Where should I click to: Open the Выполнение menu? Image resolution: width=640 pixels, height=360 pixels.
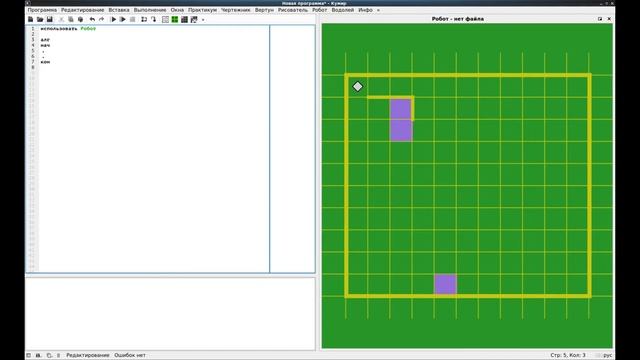pyautogui.click(x=150, y=10)
